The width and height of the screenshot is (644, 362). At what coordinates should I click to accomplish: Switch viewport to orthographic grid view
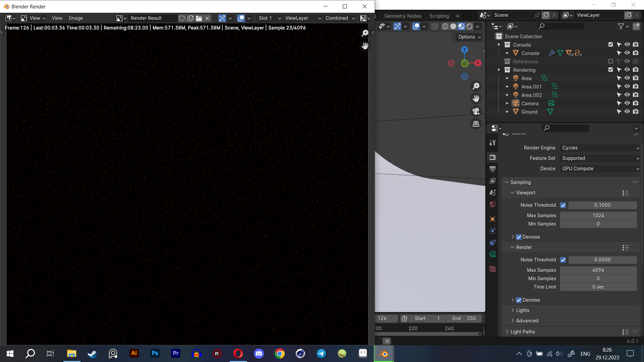pyautogui.click(x=476, y=124)
